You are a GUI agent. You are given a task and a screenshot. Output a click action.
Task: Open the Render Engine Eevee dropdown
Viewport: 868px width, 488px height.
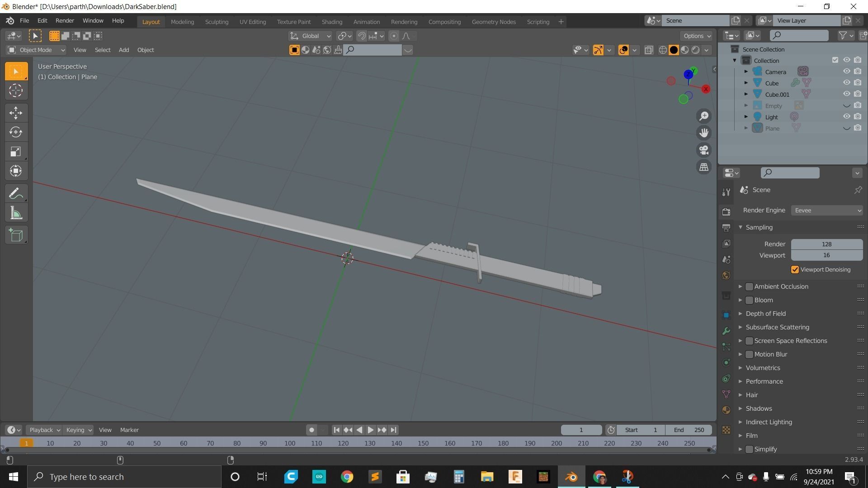826,211
